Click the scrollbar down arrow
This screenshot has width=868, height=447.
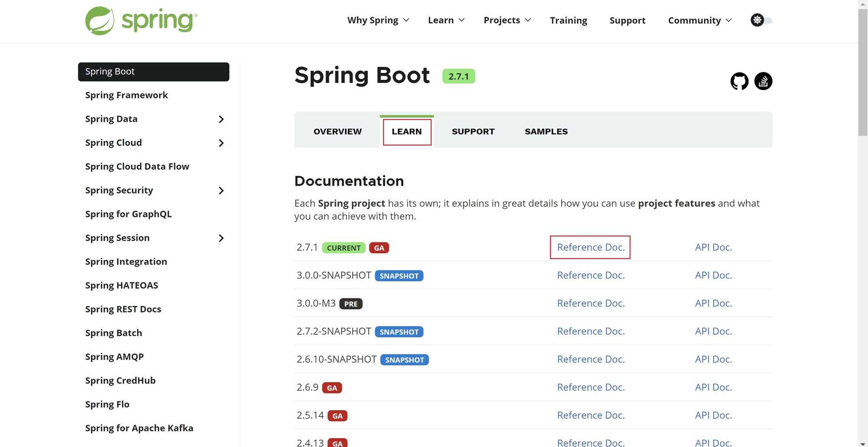point(862,444)
